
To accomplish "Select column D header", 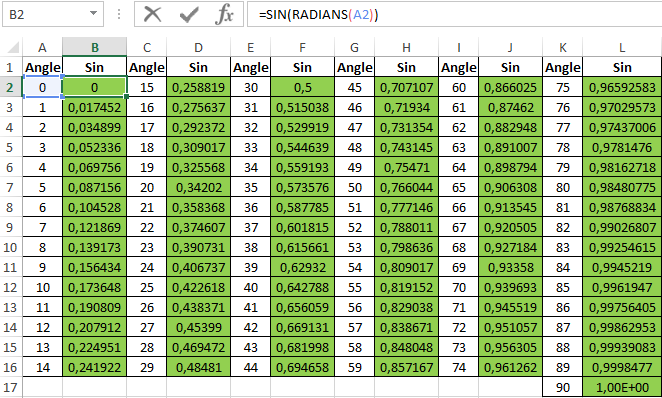I will 198,47.
